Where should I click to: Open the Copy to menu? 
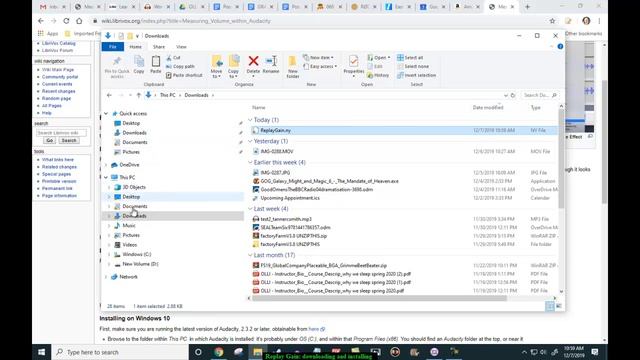(234, 67)
